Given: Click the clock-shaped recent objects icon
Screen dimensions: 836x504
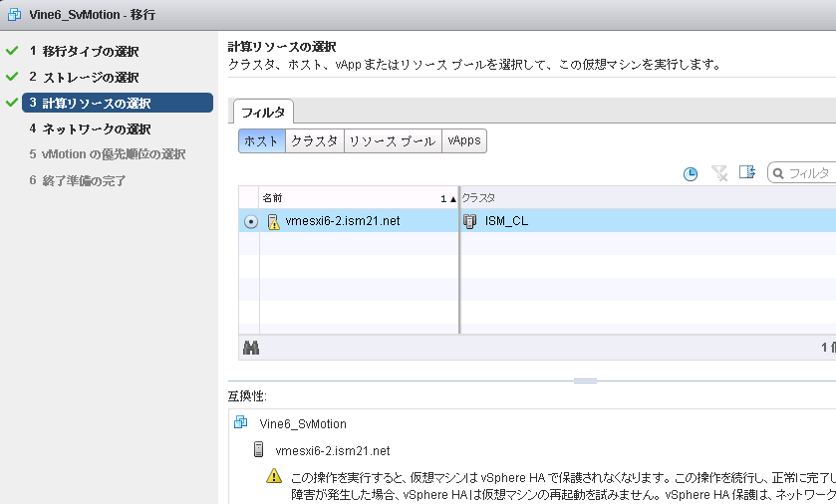Looking at the screenshot, I should point(691,173).
